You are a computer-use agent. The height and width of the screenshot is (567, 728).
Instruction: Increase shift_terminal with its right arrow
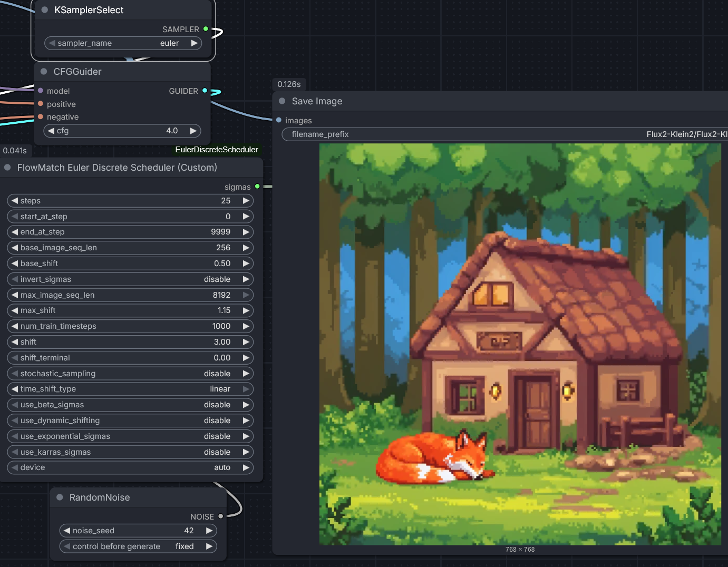[x=246, y=358]
